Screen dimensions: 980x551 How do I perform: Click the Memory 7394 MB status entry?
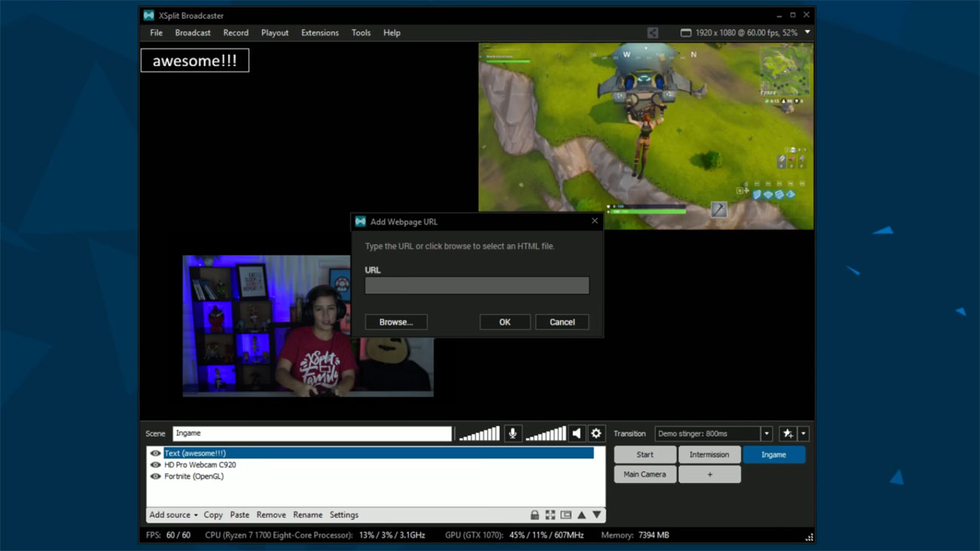pos(635,535)
